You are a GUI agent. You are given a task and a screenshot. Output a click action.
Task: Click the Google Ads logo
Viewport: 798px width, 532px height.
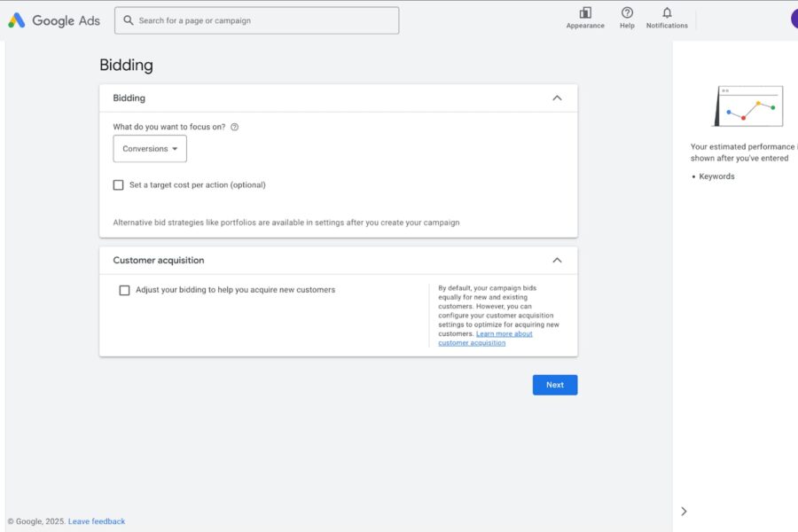(x=54, y=20)
